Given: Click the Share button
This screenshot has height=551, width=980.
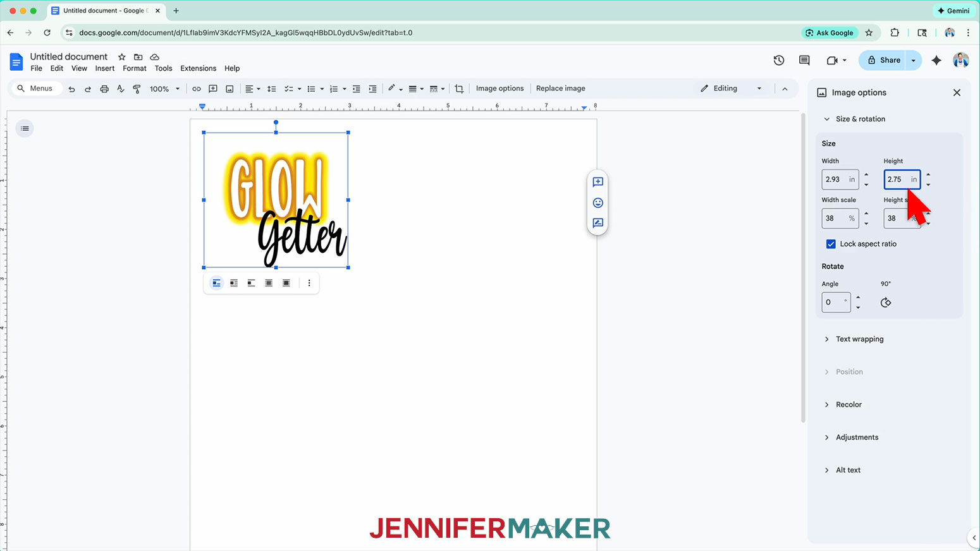Looking at the screenshot, I should pyautogui.click(x=883, y=60).
